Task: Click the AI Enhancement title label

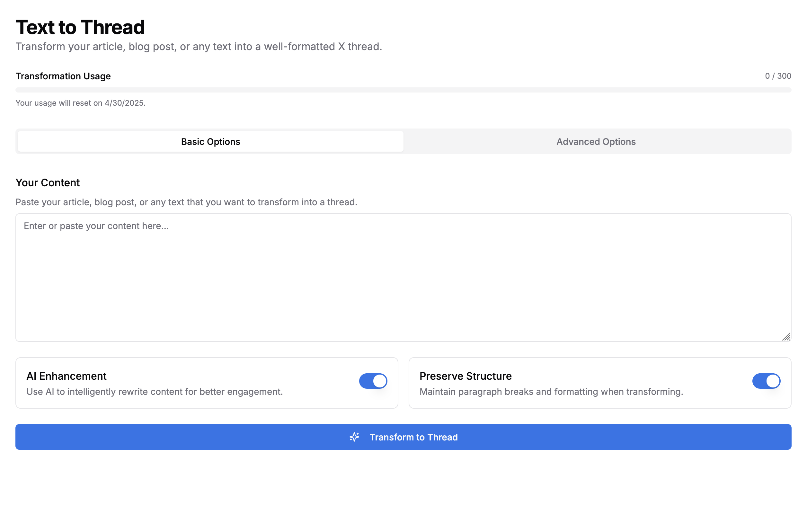Action: tap(67, 376)
